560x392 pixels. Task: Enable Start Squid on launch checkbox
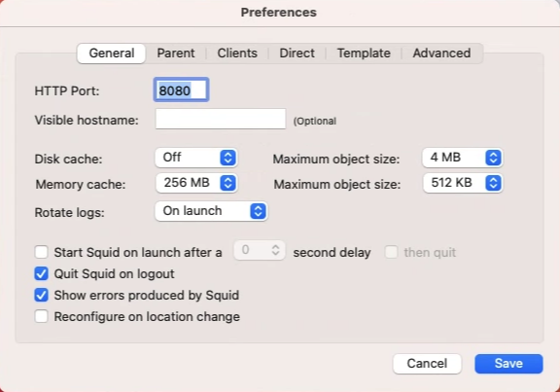pyautogui.click(x=41, y=252)
